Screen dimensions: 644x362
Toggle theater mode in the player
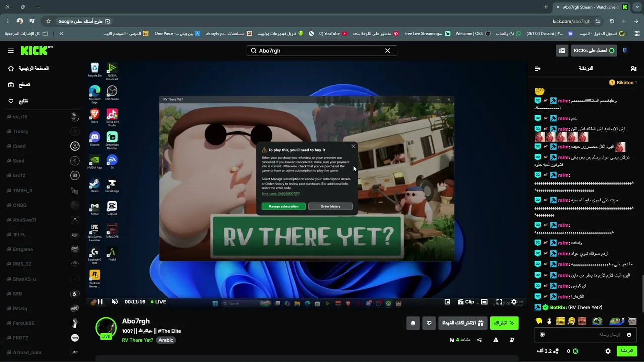click(484, 302)
